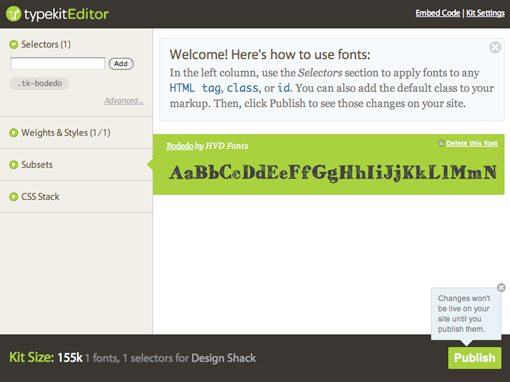Image resolution: width=510 pixels, height=382 pixels.
Task: Click the selector name input field
Action: tap(58, 63)
